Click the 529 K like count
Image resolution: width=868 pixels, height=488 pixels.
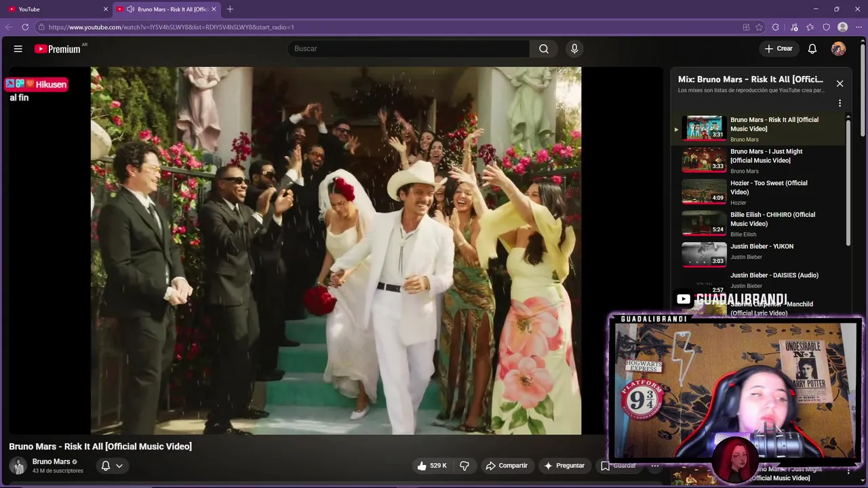(x=438, y=466)
